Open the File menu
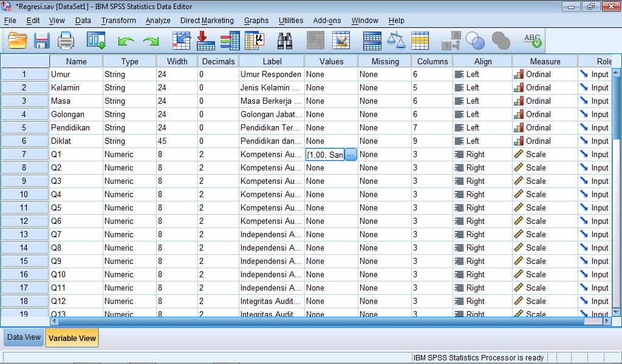This screenshot has height=364, width=622. (10, 21)
